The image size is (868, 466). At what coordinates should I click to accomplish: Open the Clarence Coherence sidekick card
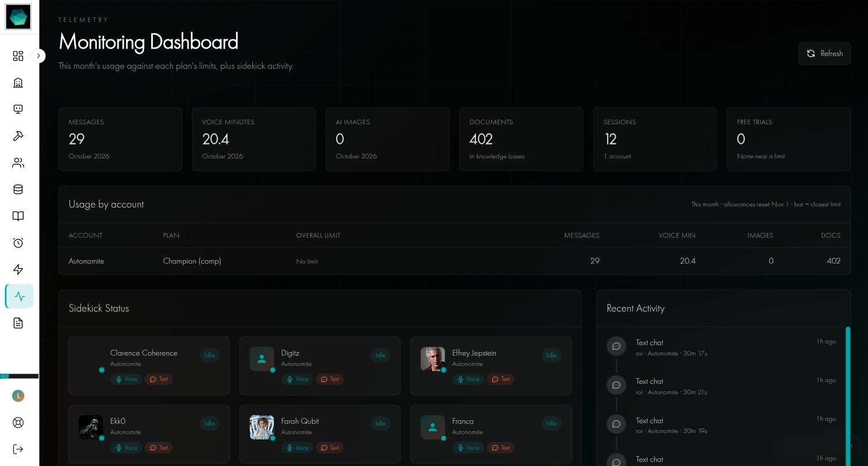click(x=149, y=366)
